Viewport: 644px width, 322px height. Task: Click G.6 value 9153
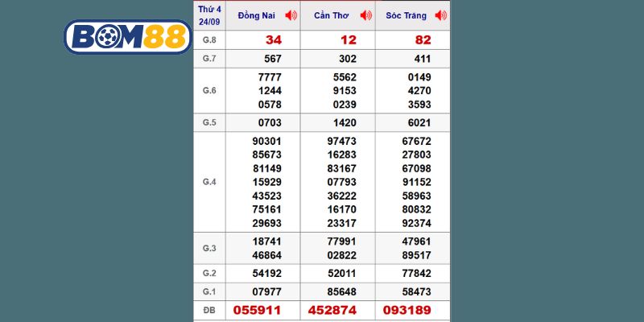click(345, 91)
